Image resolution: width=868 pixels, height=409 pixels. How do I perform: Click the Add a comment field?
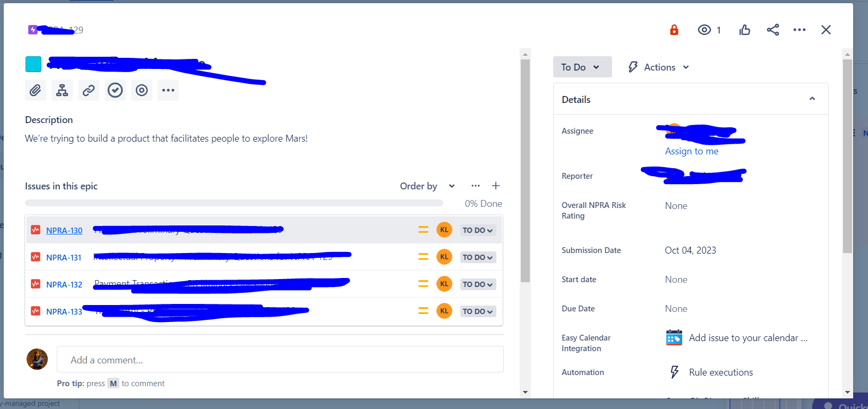point(280,360)
